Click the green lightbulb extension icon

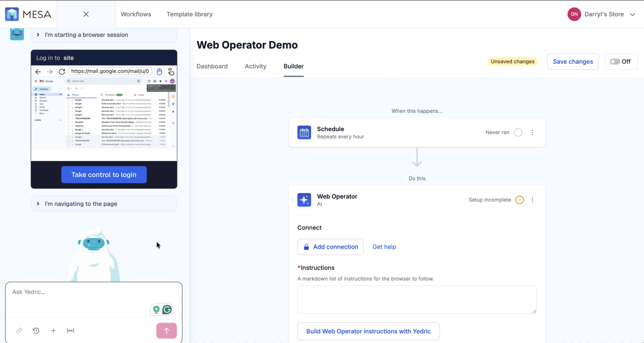click(156, 310)
